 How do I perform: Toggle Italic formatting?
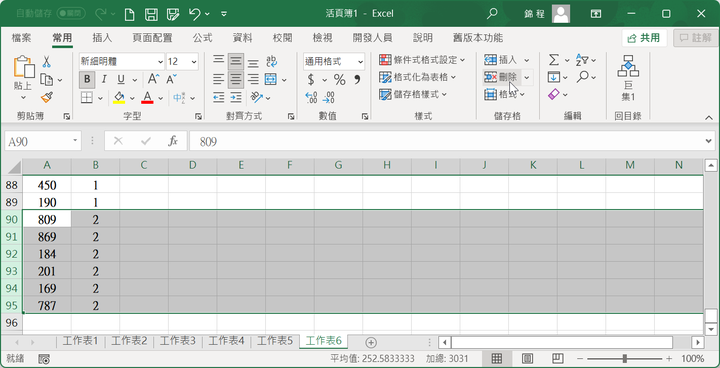point(104,79)
